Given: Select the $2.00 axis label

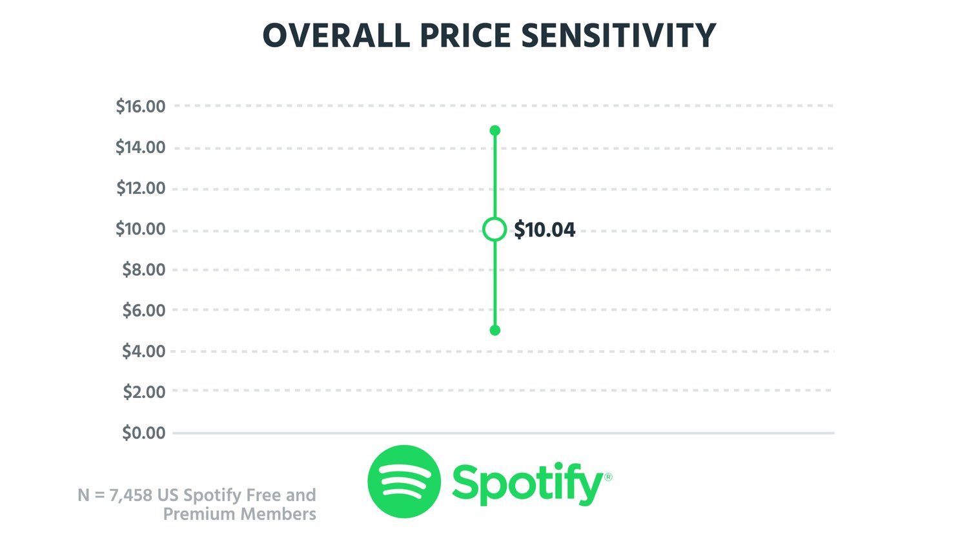Looking at the screenshot, I should (144, 392).
